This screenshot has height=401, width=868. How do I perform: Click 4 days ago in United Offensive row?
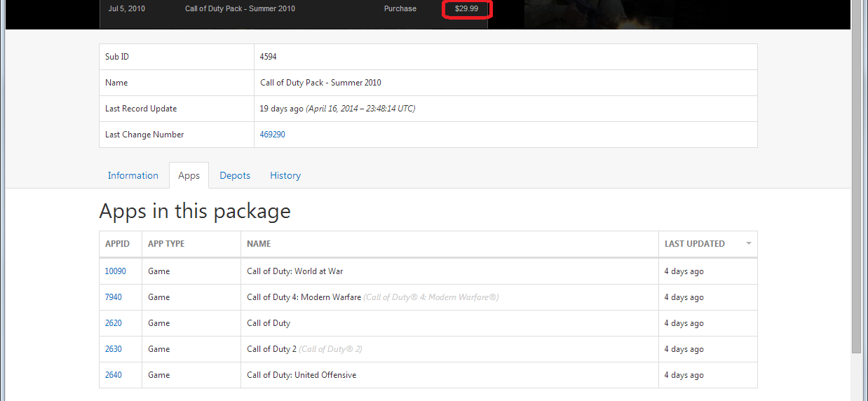tap(684, 375)
